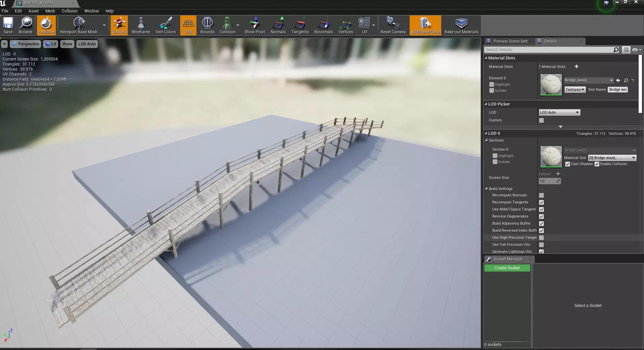This screenshot has width=644, height=350.
Task: Switch to the Preview Scene Settings tab
Action: point(510,41)
